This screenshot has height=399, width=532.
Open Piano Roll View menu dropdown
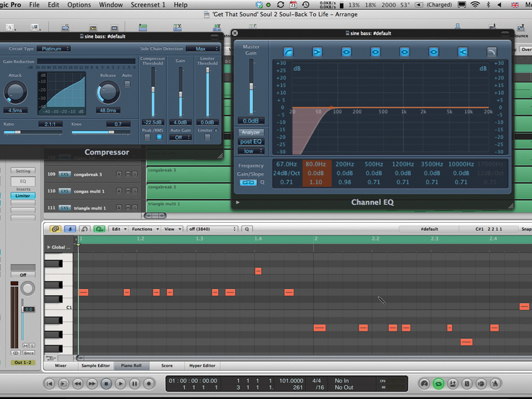tap(173, 229)
